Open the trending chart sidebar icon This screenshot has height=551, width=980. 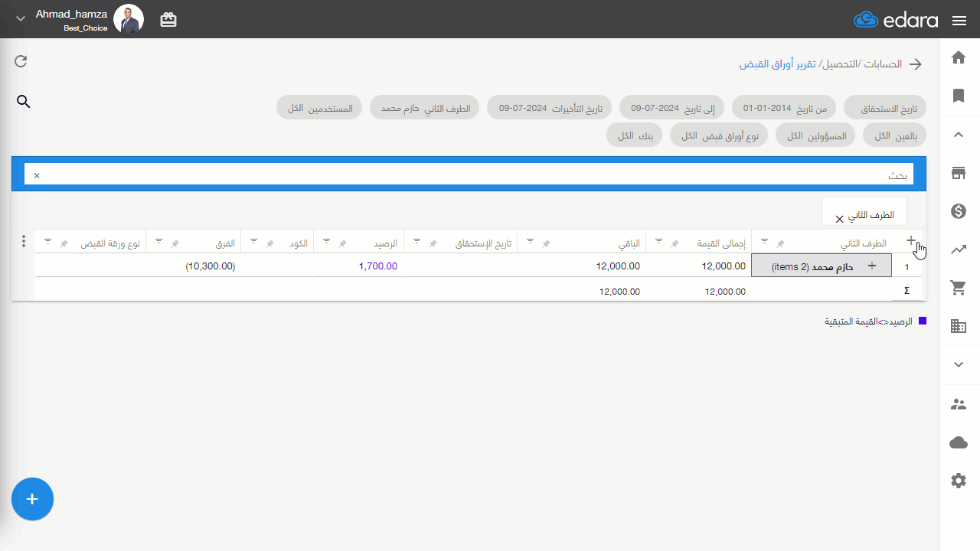[959, 249]
